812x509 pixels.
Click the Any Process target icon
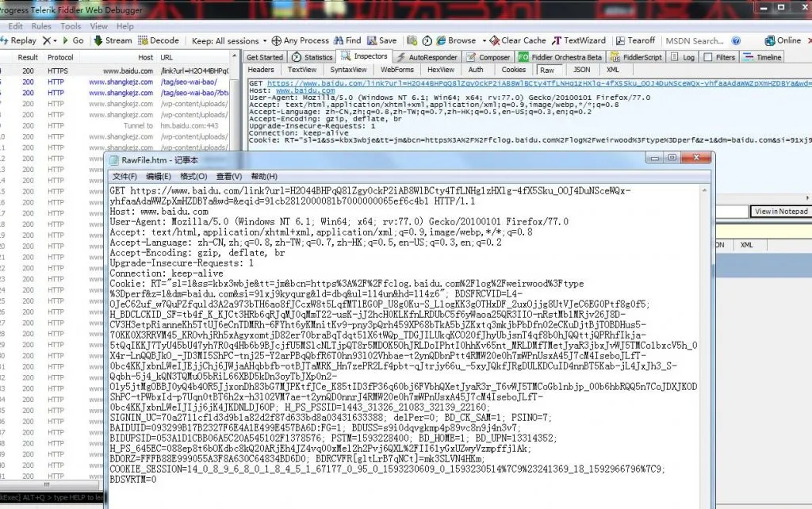277,41
